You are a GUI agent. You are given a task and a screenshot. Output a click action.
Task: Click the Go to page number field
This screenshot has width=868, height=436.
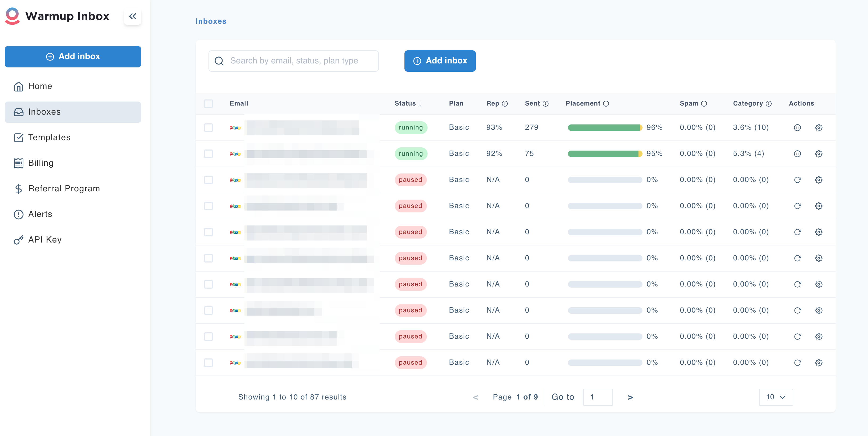click(x=598, y=397)
